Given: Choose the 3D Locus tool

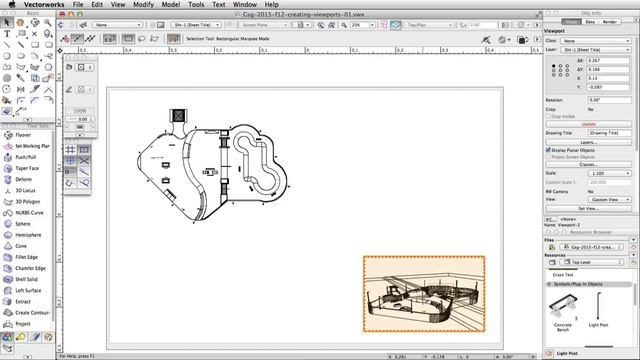Looking at the screenshot, I should 26,190.
